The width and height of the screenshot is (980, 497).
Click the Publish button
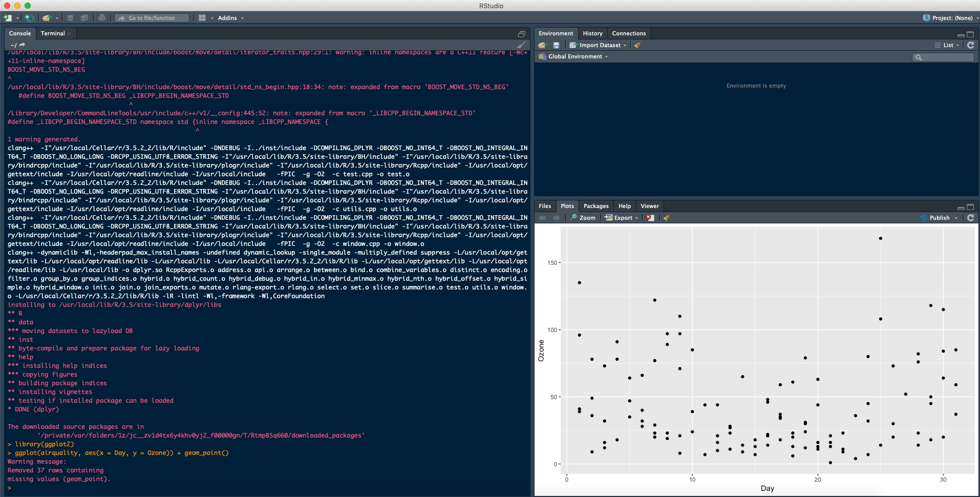935,218
